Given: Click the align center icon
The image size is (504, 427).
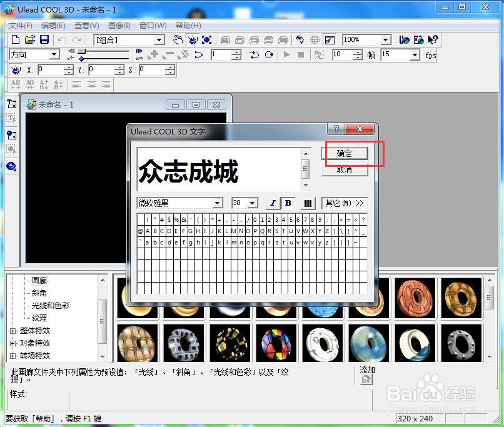Looking at the screenshot, I should [91, 84].
